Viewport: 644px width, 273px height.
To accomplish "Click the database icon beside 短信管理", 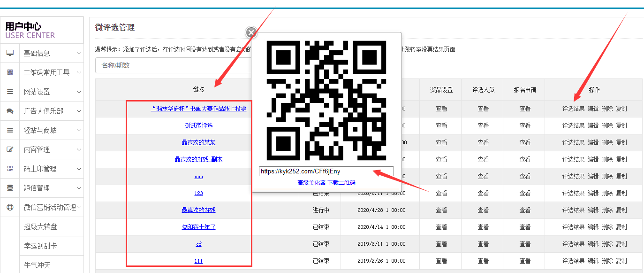I will [x=10, y=188].
